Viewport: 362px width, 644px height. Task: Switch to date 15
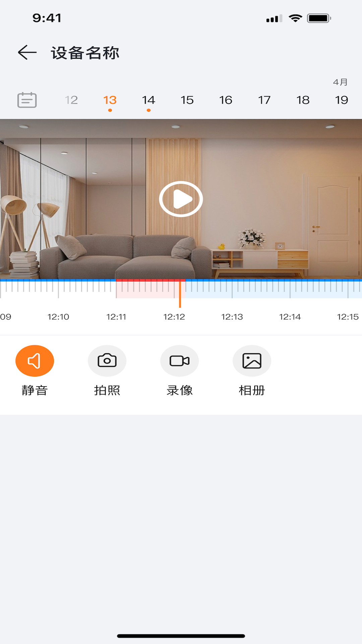coord(187,100)
